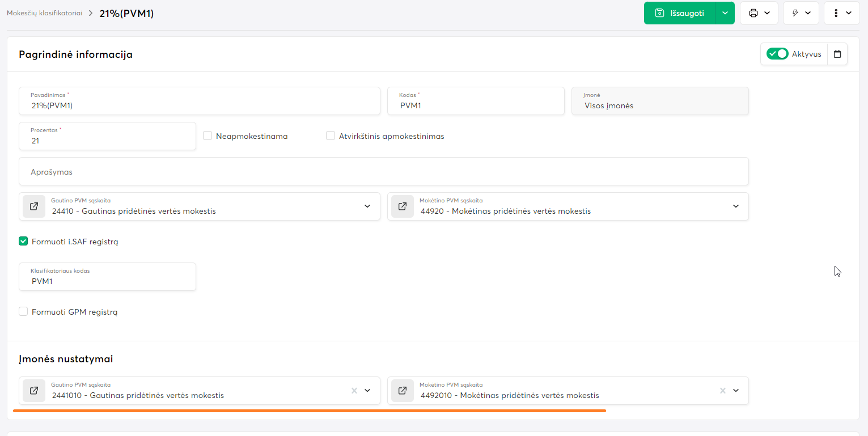
Task: Open the printer options menu
Action: click(x=759, y=13)
